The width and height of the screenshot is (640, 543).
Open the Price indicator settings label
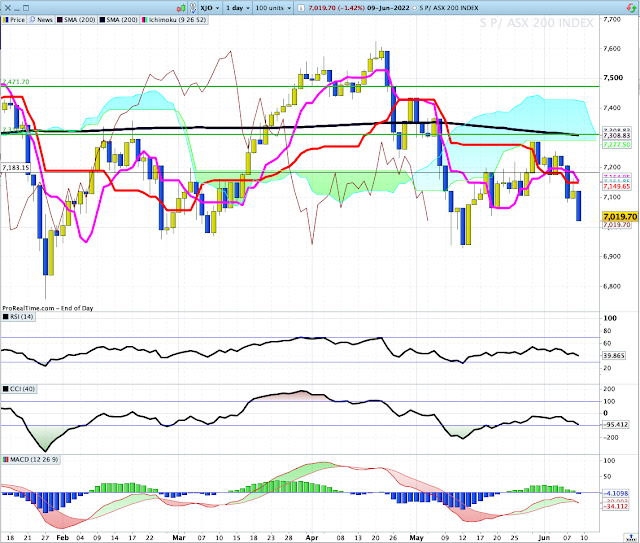[x=14, y=20]
